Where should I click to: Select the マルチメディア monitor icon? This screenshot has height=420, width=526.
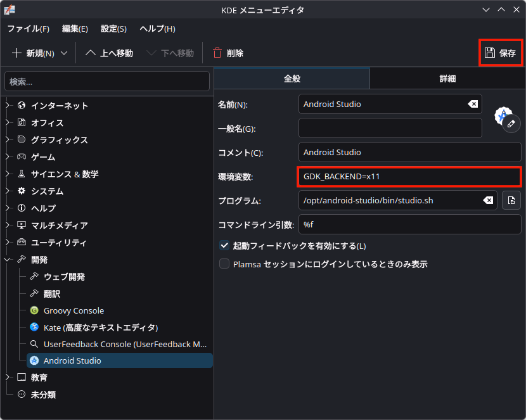click(22, 225)
